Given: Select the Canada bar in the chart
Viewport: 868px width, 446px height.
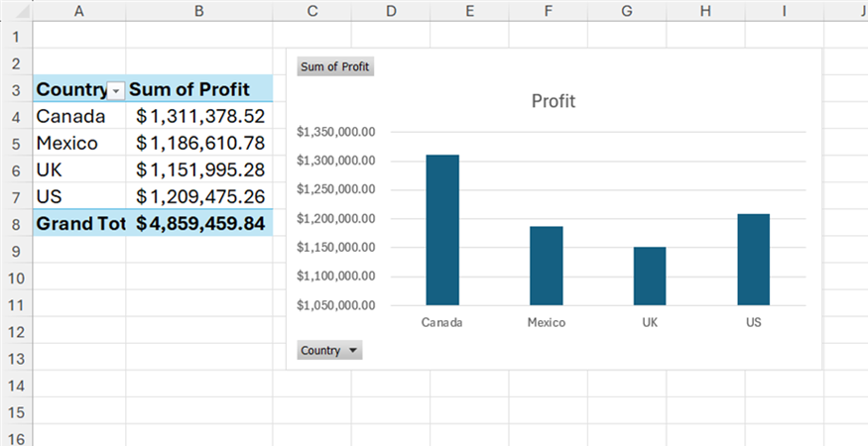Looking at the screenshot, I should [442, 230].
